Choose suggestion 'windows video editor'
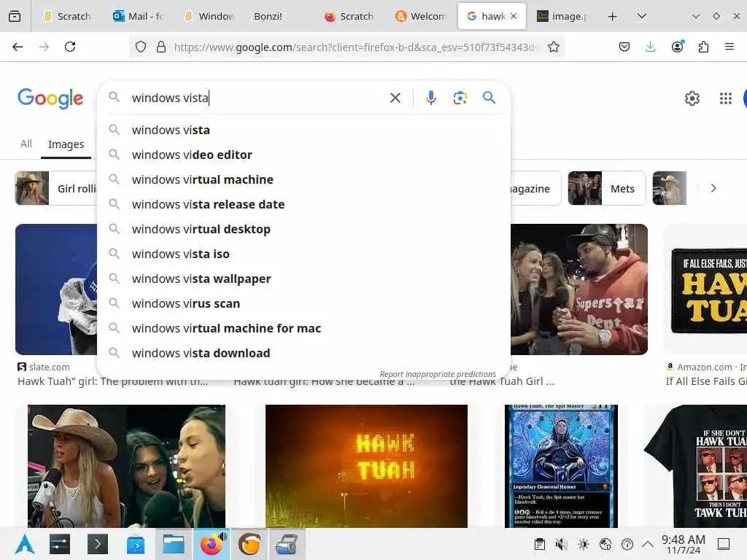Viewport: 747px width, 560px height. tap(305, 155)
